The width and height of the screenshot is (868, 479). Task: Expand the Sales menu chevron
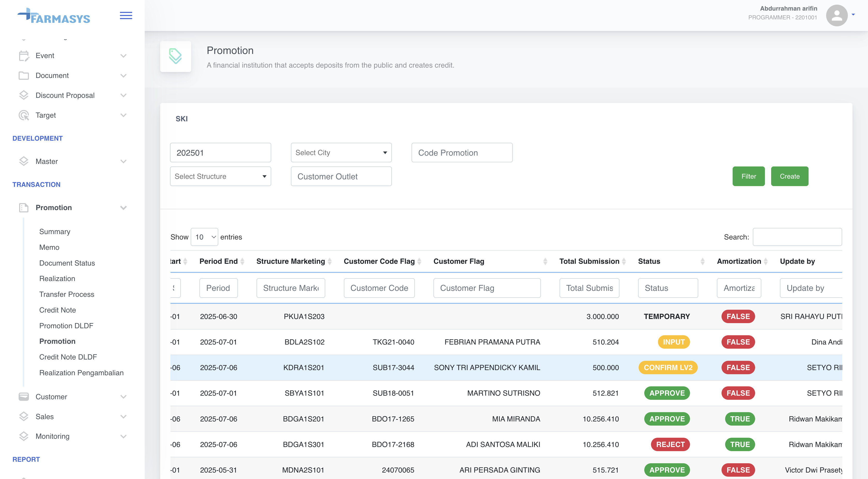click(123, 417)
